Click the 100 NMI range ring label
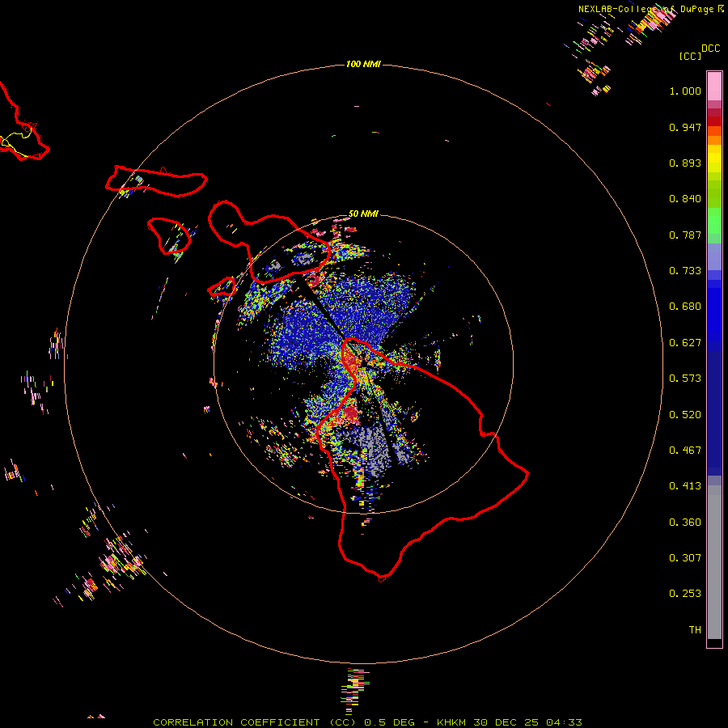 coord(363,64)
